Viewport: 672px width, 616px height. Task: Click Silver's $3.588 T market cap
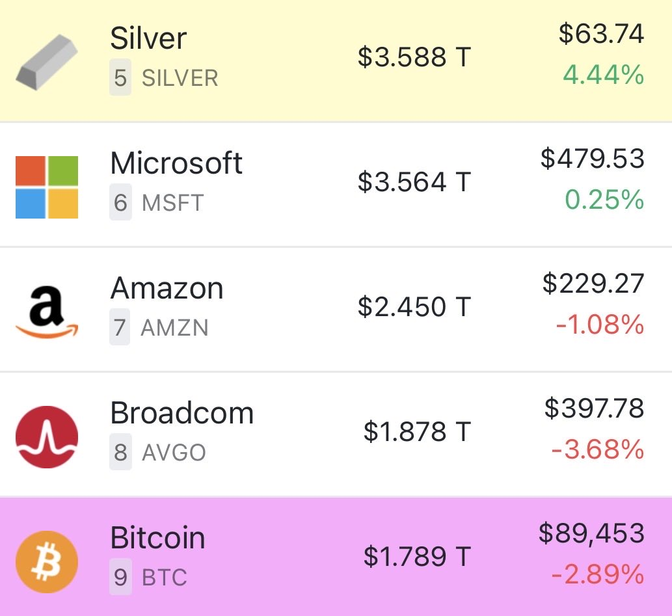click(x=414, y=57)
